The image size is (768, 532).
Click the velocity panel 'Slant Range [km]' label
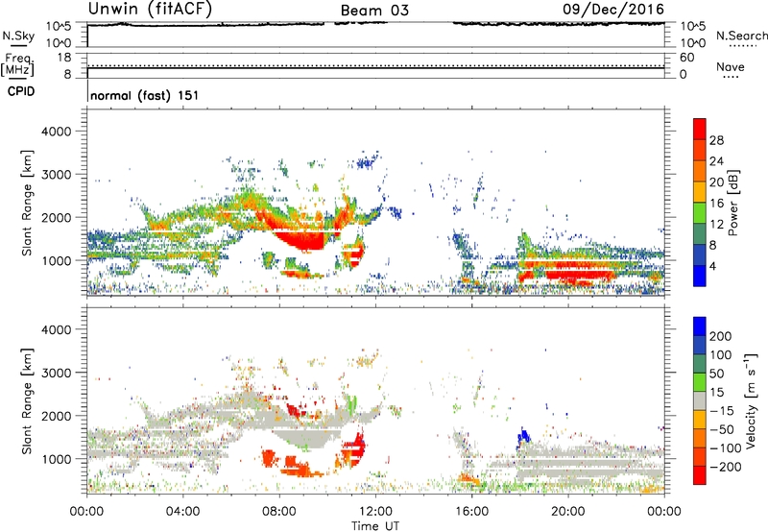point(27,400)
